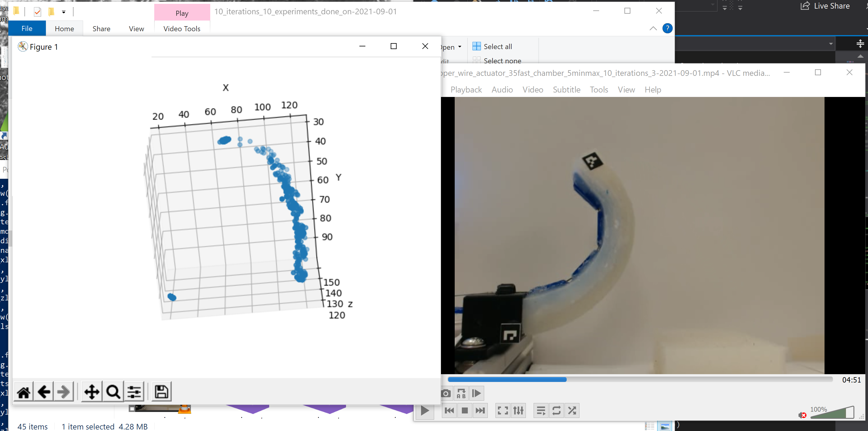Open the VLC Subtitle menu
The height and width of the screenshot is (431, 868).
click(x=566, y=90)
